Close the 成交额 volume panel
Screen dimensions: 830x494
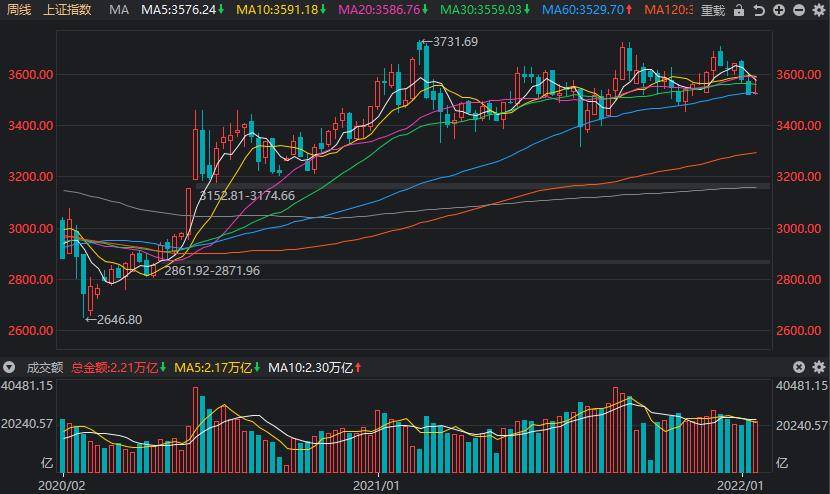(798, 368)
